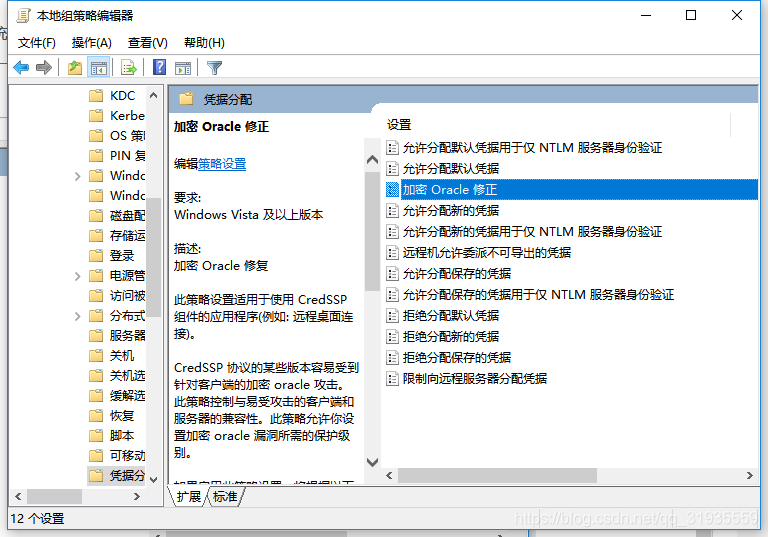Click the 恢复 folder icon in tree
The image size is (768, 537).
[96, 415]
